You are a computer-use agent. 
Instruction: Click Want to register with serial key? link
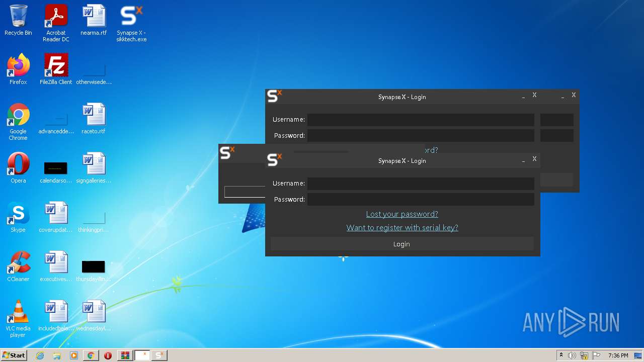coord(402,227)
